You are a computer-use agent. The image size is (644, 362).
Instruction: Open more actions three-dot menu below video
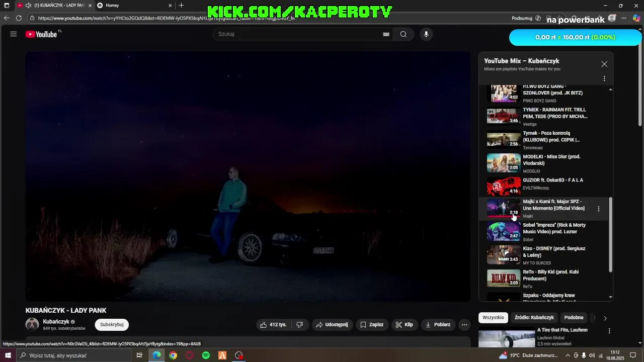pos(464,325)
